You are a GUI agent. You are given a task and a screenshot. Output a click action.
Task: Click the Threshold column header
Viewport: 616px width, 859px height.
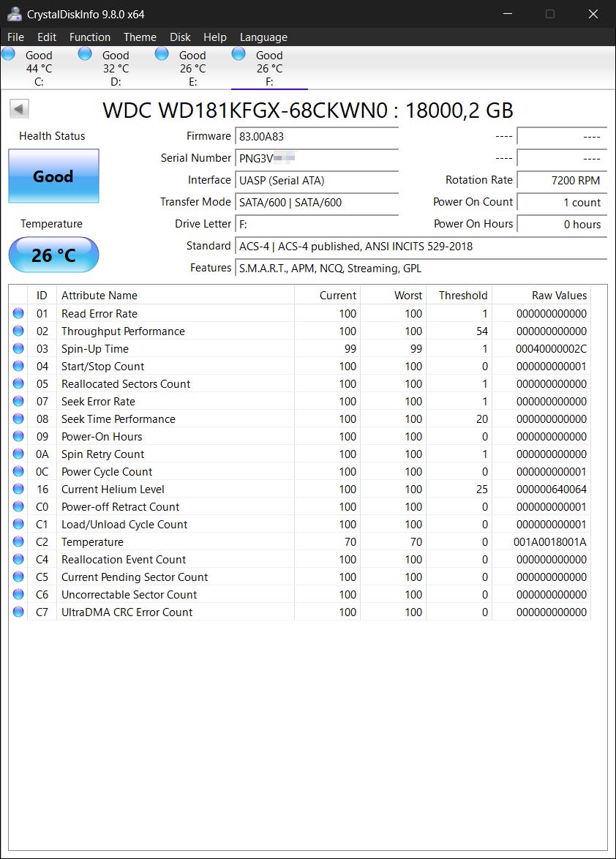pos(459,296)
